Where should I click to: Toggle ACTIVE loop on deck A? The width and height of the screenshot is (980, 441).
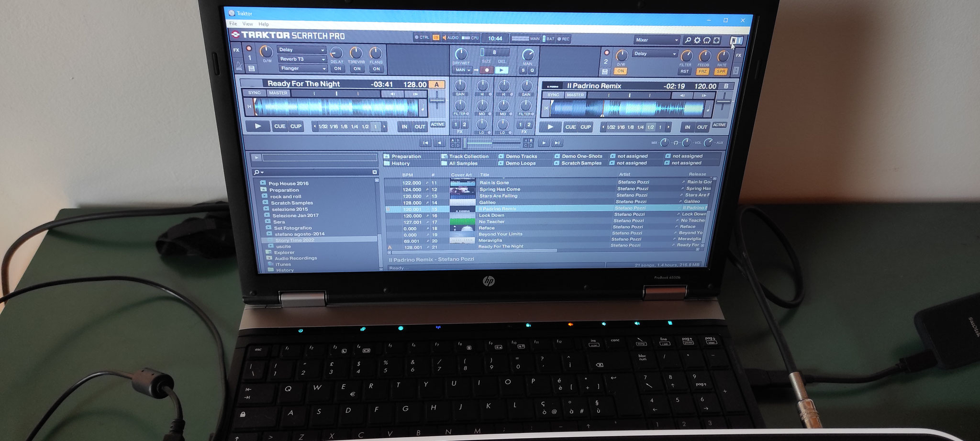point(437,124)
